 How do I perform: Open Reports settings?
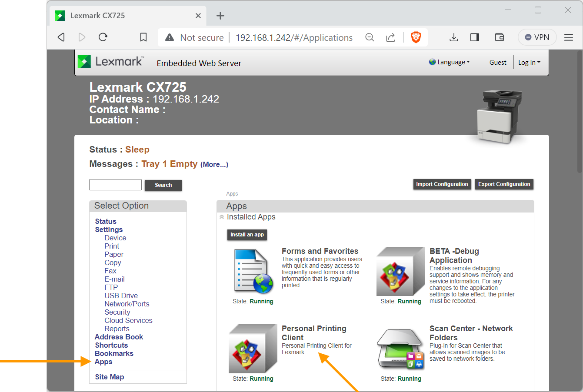point(117,329)
